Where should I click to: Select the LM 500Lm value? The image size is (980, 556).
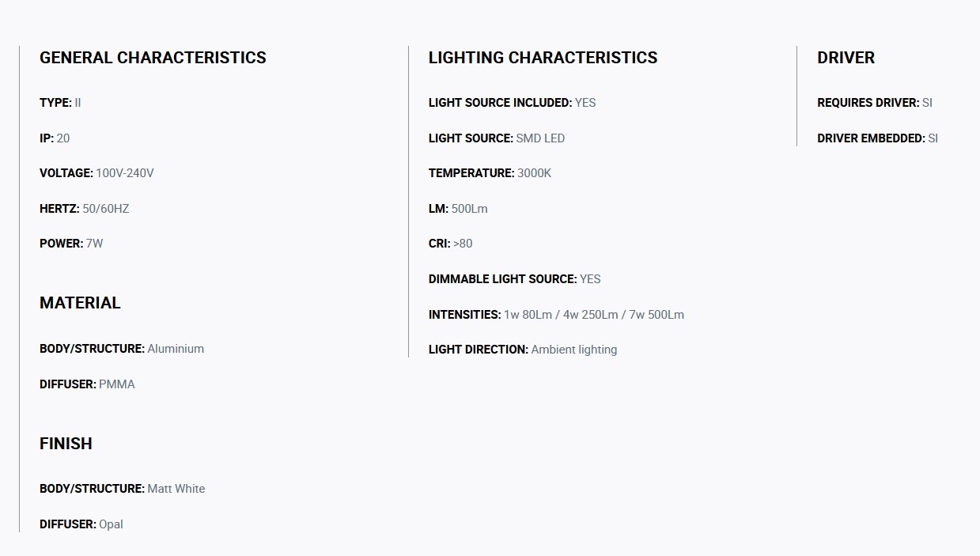point(469,209)
